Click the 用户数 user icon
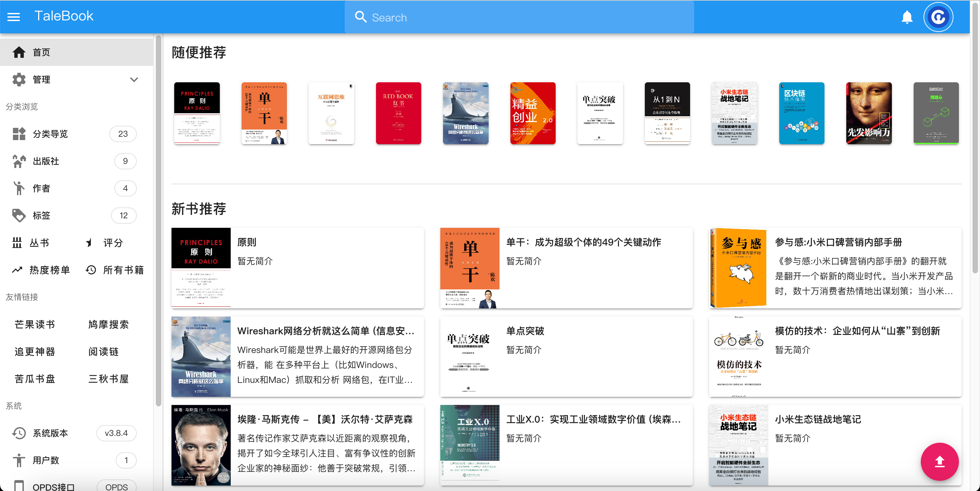 click(19, 460)
